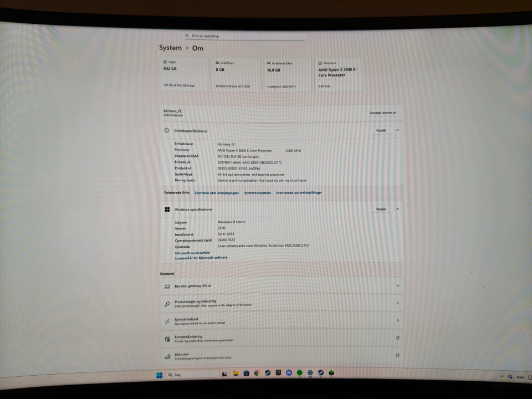Open BitLocker external link icon
532x399 pixels.
[398, 355]
